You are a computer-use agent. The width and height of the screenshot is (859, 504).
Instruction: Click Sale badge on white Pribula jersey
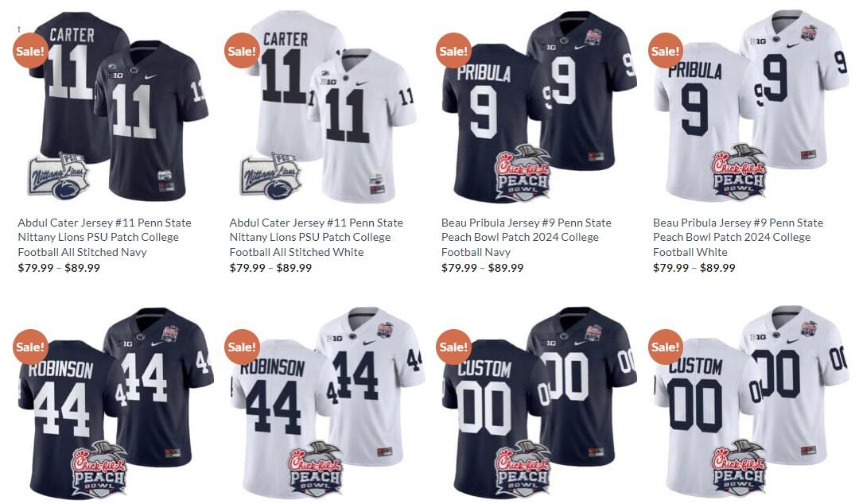point(665,50)
